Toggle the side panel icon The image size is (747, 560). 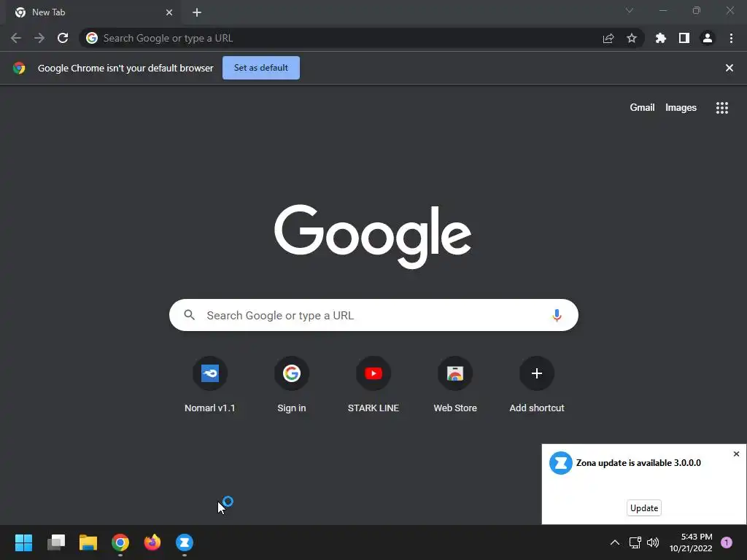pyautogui.click(x=684, y=38)
